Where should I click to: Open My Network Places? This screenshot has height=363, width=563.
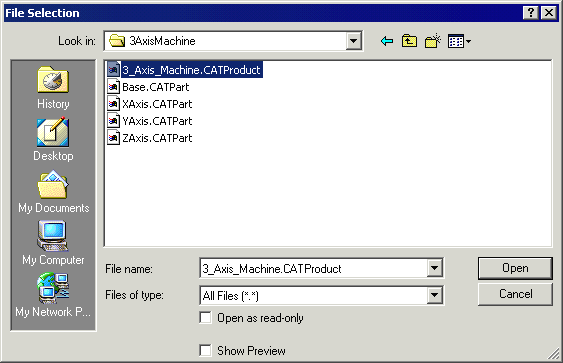(x=53, y=295)
